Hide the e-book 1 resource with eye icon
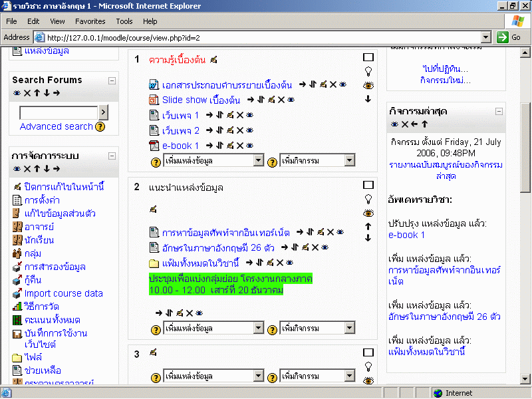This screenshot has width=532, height=399. (249, 146)
